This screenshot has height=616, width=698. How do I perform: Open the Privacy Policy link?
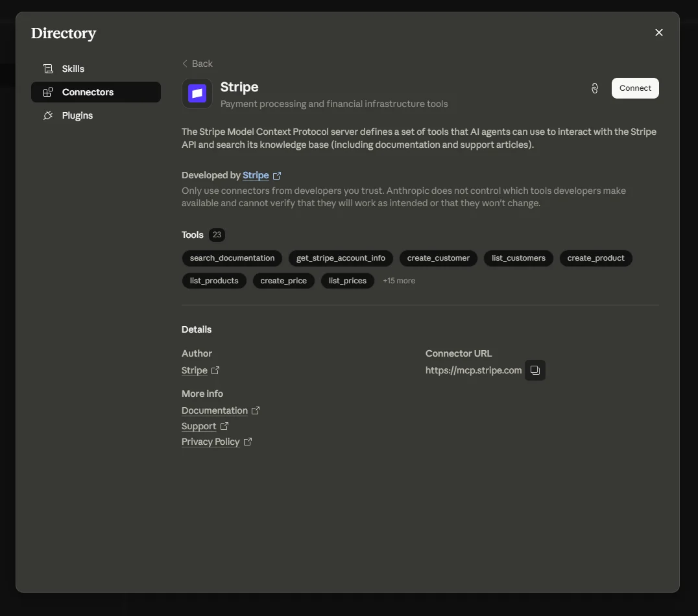pyautogui.click(x=211, y=442)
